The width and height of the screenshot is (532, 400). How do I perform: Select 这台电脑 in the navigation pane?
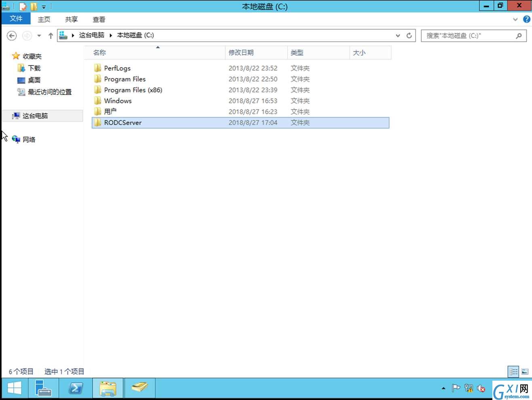42,116
